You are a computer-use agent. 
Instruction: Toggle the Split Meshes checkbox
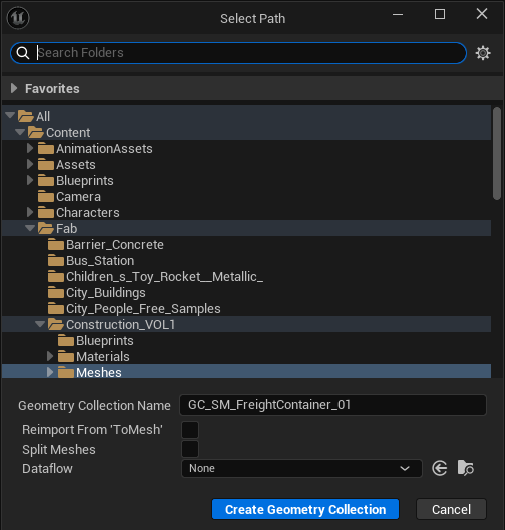point(190,449)
